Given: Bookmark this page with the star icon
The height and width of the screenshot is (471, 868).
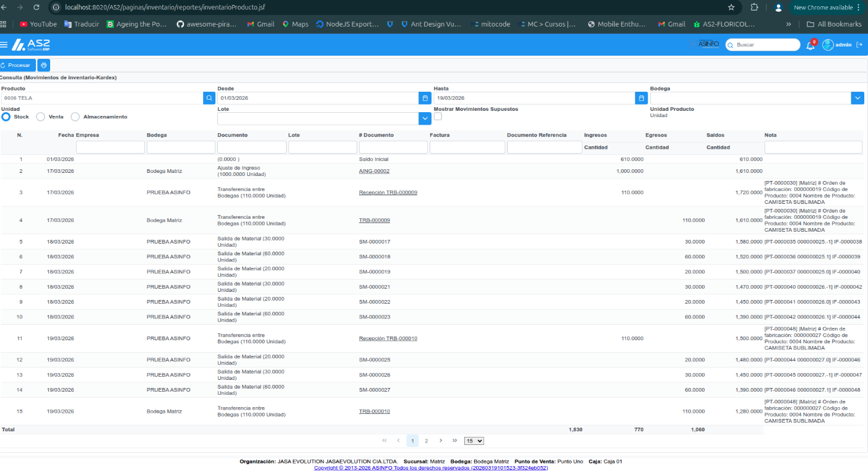Looking at the screenshot, I should pyautogui.click(x=731, y=7).
